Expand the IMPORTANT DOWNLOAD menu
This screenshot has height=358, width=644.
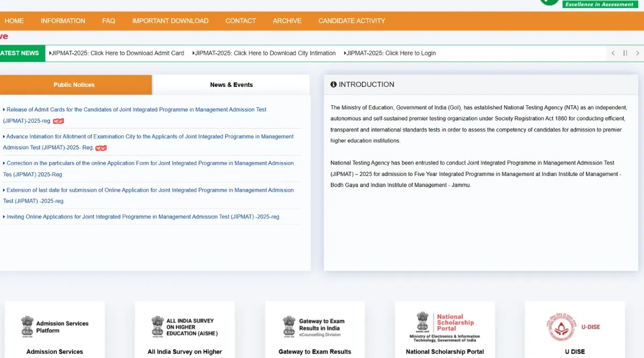170,21
